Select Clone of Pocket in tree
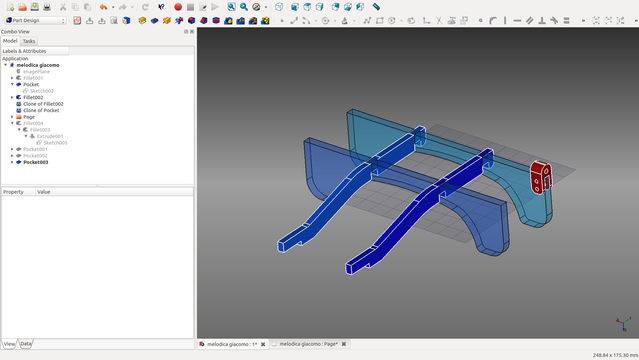The width and height of the screenshot is (639, 360). [41, 110]
